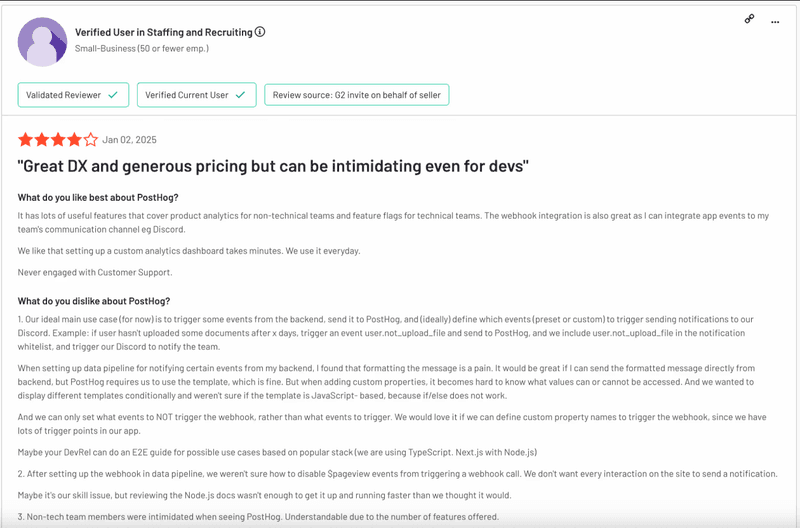Click "Verified User in Staffing and Recruiting" name
Viewport: 800px width, 528px height.
[163, 32]
